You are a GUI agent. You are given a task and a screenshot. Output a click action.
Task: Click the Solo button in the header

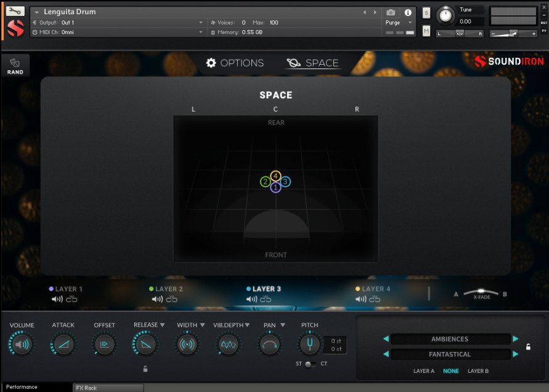[426, 12]
